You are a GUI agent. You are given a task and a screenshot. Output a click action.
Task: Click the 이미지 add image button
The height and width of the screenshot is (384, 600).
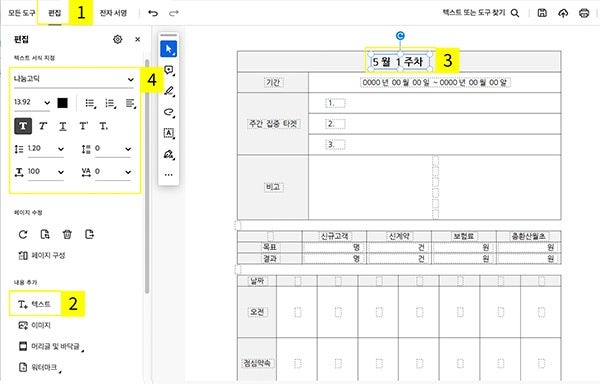[x=35, y=325]
